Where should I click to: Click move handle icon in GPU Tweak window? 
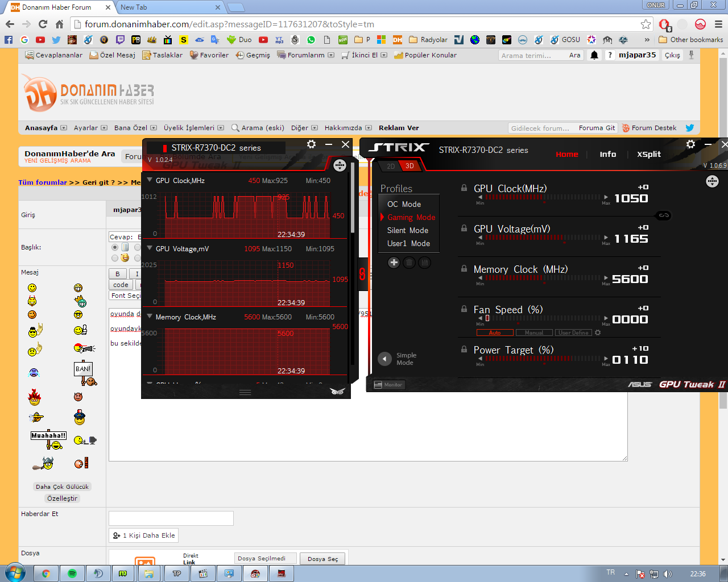pos(712,181)
